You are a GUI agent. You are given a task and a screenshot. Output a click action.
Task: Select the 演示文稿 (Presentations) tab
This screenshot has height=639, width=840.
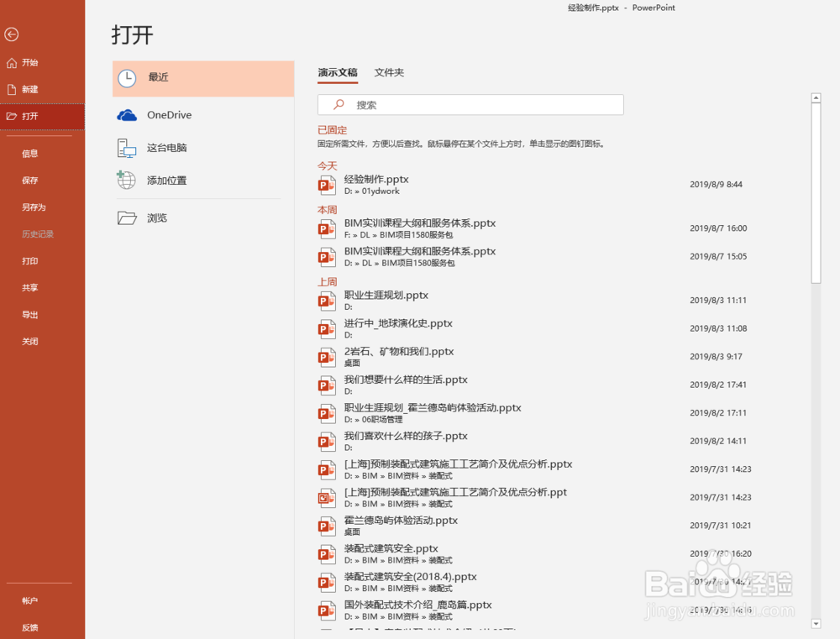[x=338, y=73]
